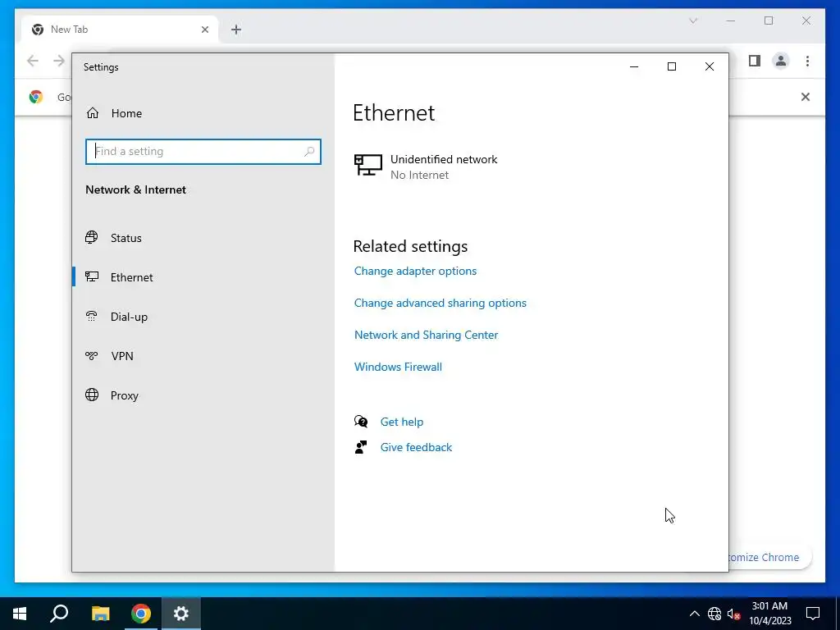Open a new Chrome tab with plus

pos(236,30)
